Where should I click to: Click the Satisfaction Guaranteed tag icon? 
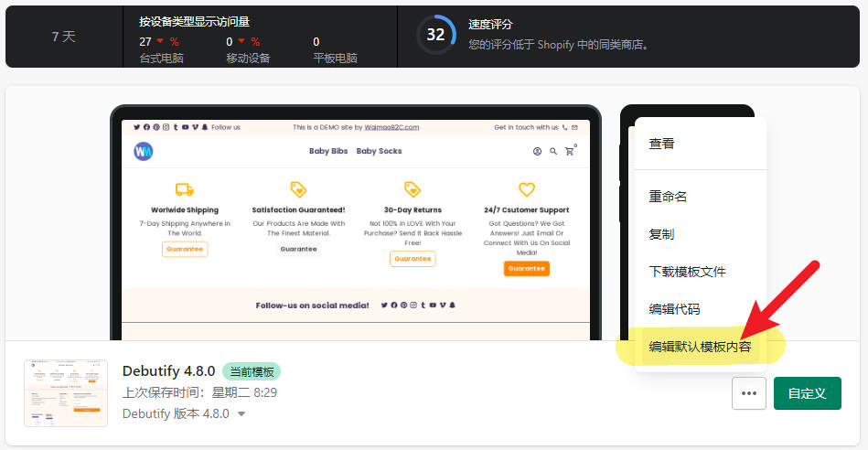pos(298,189)
